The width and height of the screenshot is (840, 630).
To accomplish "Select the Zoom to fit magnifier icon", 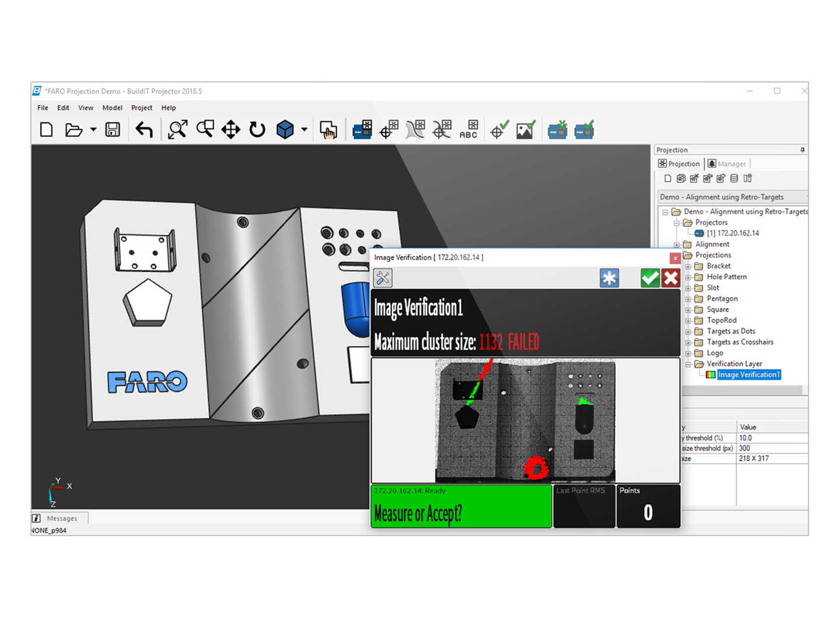I will tap(177, 129).
